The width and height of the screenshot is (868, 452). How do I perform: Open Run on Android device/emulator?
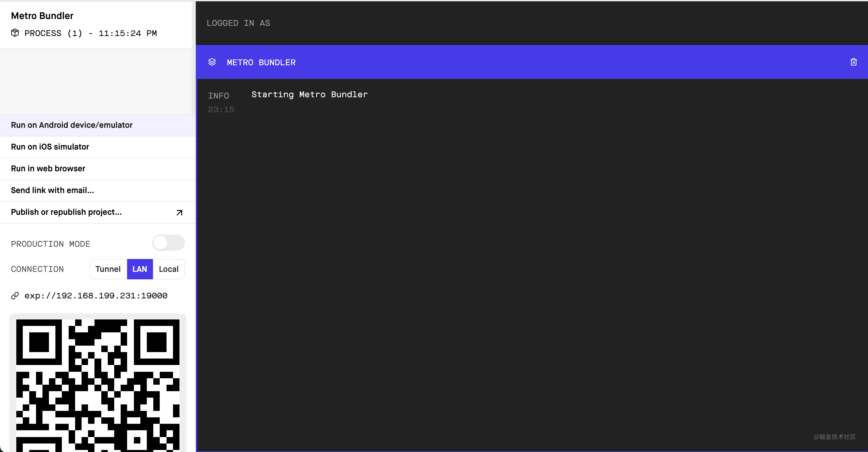click(72, 125)
